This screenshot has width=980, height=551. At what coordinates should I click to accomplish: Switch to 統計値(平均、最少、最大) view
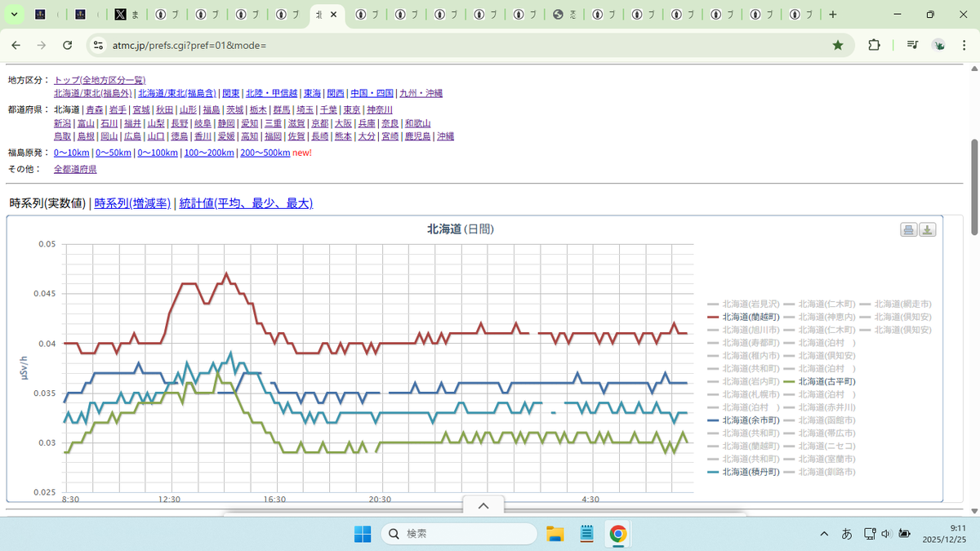tap(246, 203)
